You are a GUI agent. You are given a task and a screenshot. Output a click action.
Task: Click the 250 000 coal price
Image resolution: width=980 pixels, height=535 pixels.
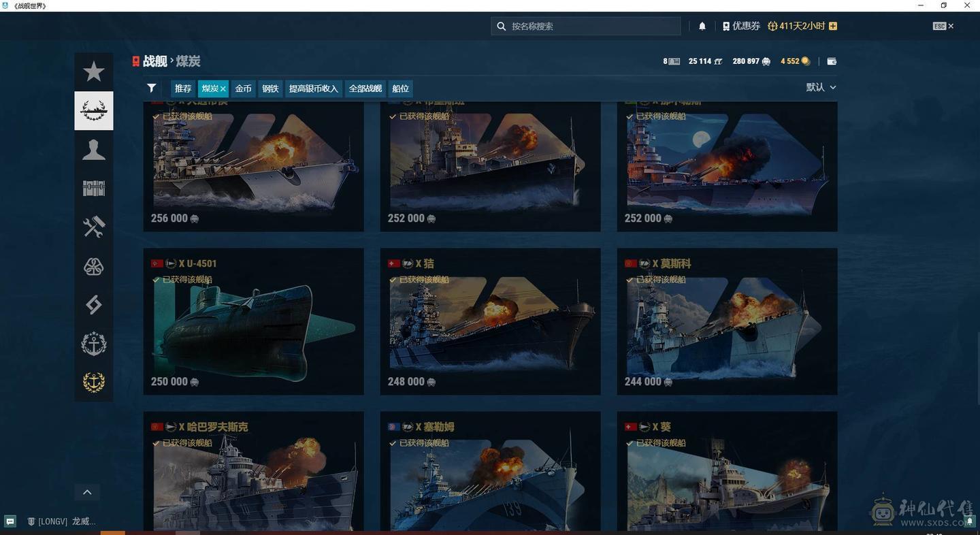click(175, 382)
